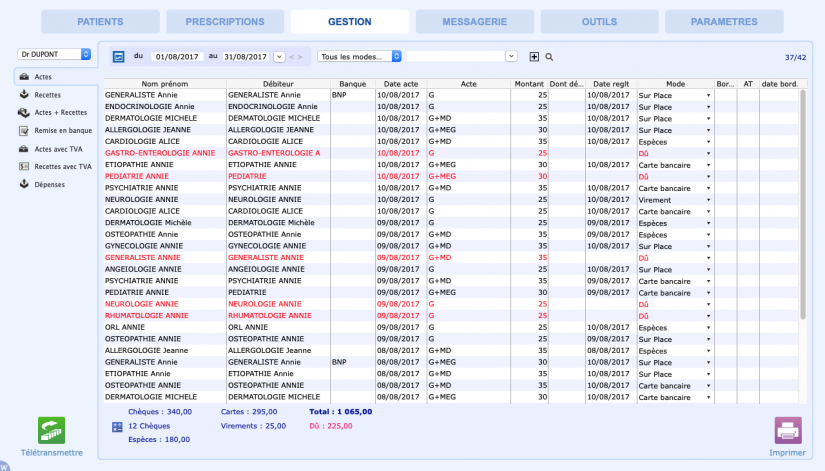
Task: Open the calendar period icon
Action: point(118,57)
